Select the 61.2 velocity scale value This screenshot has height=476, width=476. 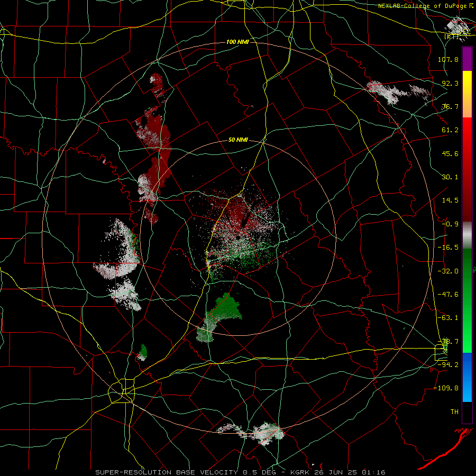(x=450, y=130)
